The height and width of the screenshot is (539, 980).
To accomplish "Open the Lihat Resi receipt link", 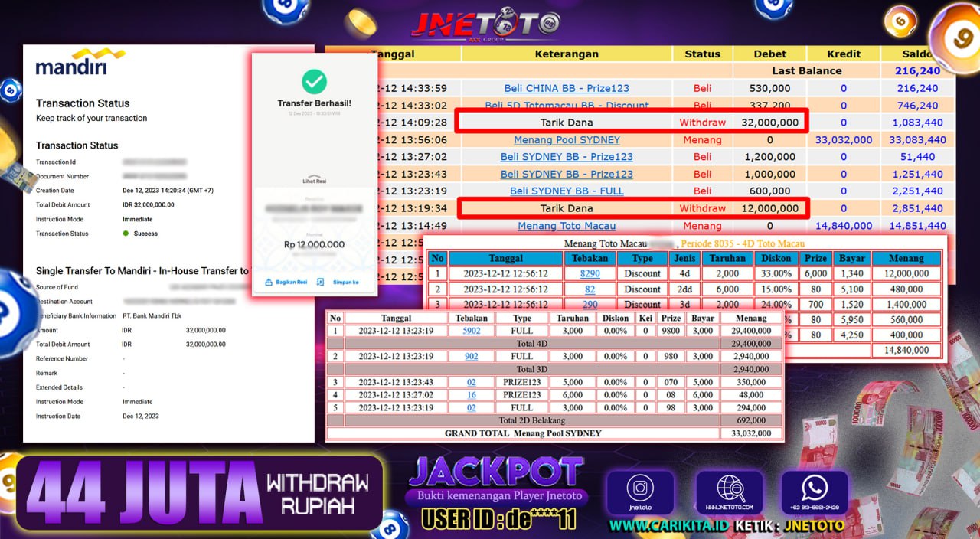I will coord(314,180).
